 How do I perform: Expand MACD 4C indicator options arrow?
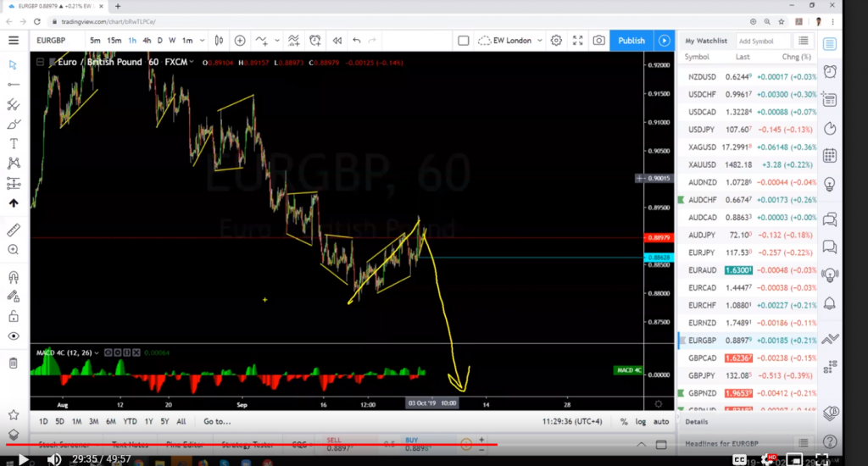(97, 352)
